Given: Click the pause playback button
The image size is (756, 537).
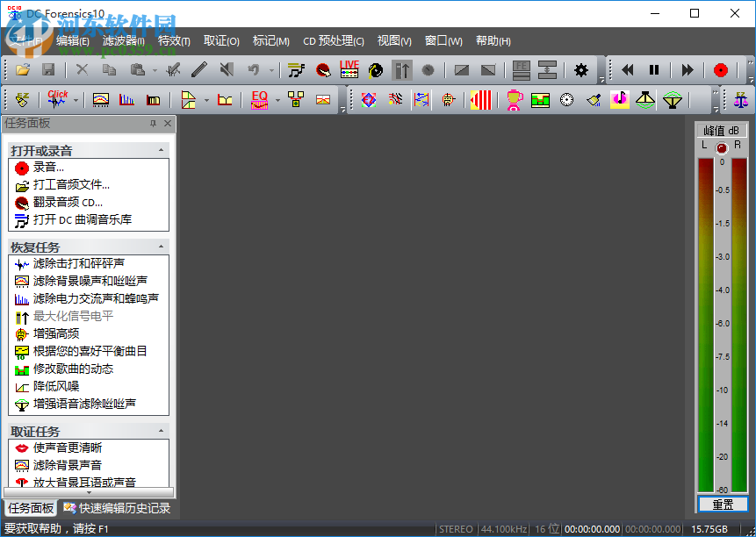Looking at the screenshot, I should [x=654, y=70].
